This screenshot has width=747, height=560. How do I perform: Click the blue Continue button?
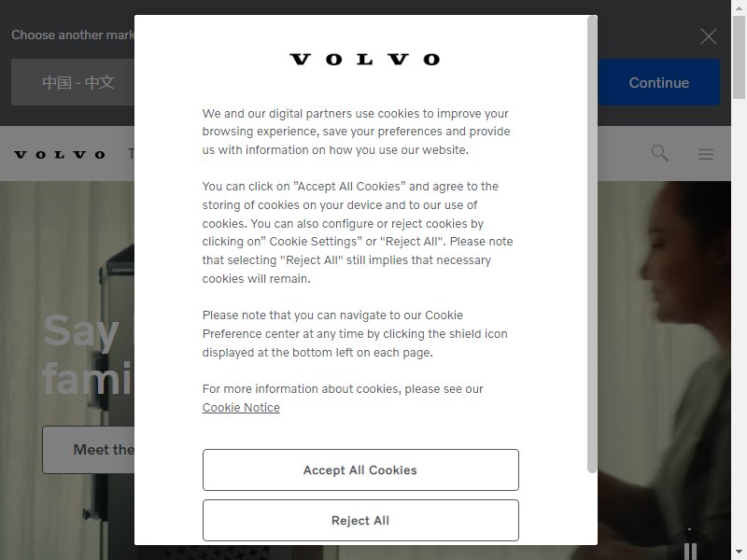point(659,82)
